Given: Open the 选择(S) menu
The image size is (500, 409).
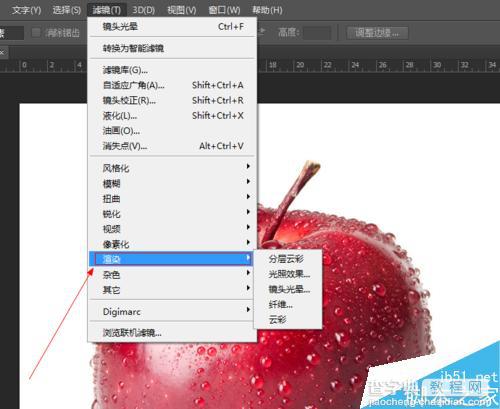Looking at the screenshot, I should (67, 10).
